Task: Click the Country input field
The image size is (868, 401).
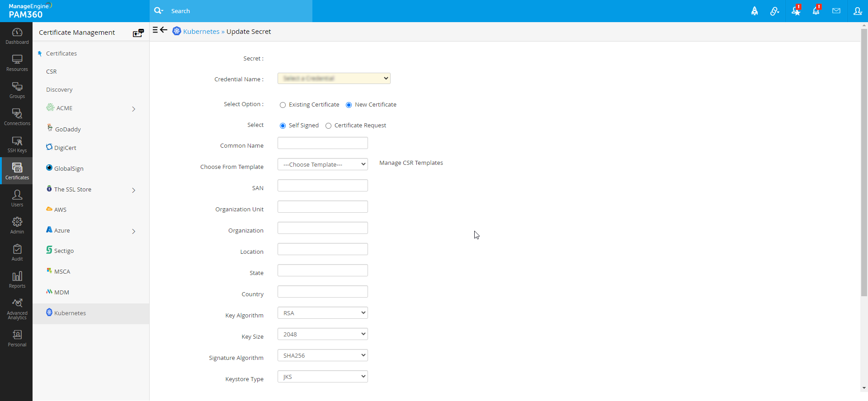Action: pos(323,292)
